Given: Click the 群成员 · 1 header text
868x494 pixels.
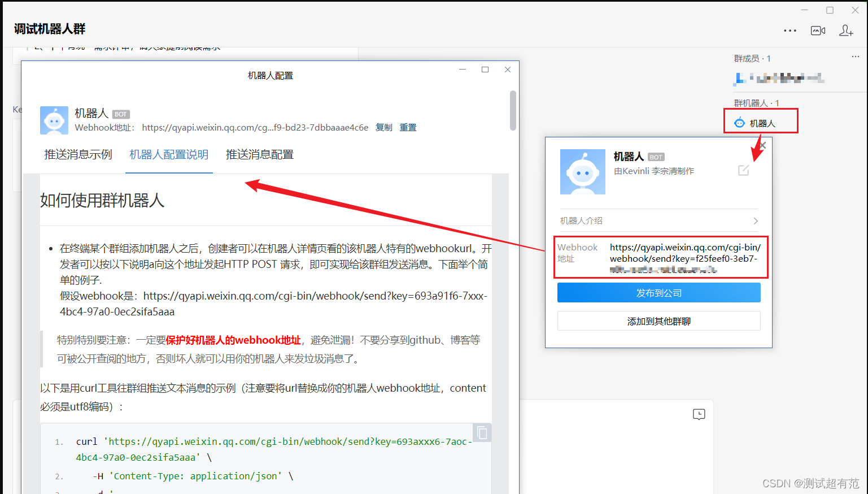Looking at the screenshot, I should pos(752,58).
